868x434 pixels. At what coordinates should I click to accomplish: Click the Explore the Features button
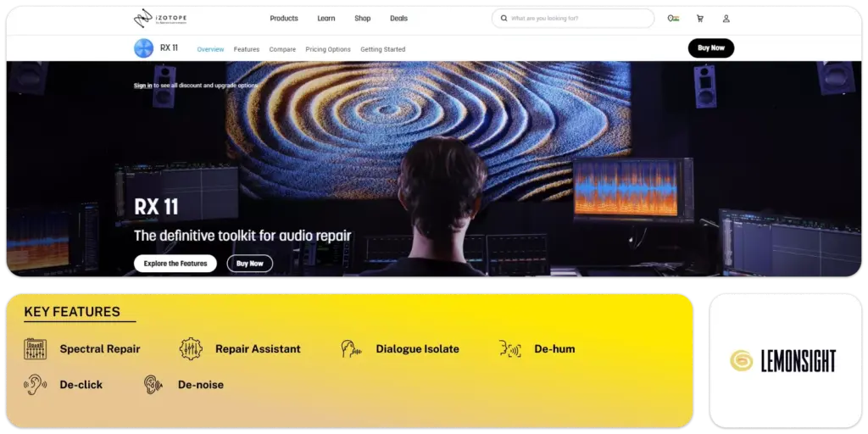coord(175,264)
